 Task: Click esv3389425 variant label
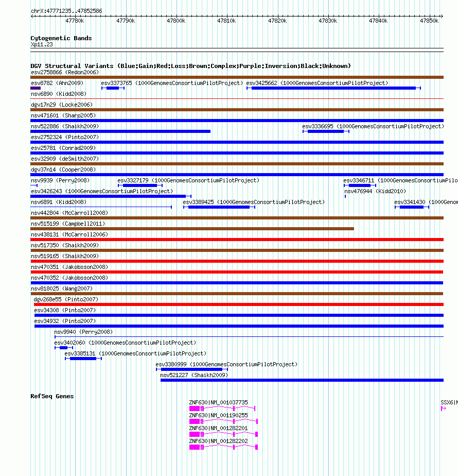[x=254, y=202]
